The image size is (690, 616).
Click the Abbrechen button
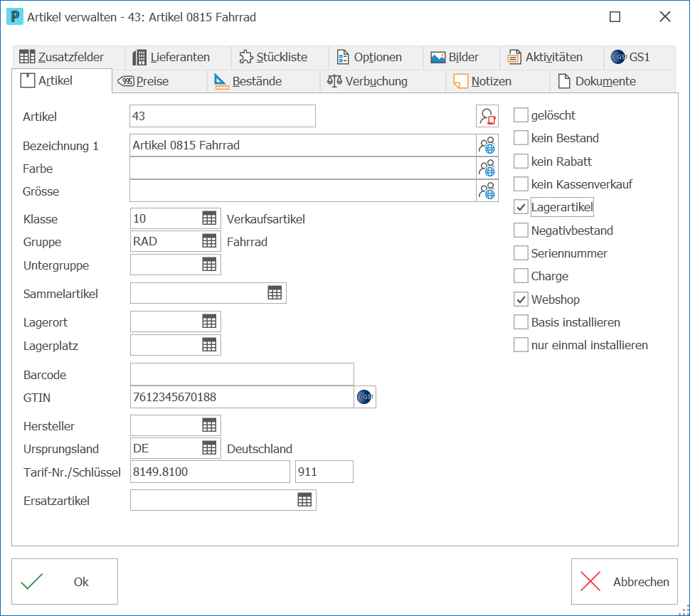tap(625, 582)
